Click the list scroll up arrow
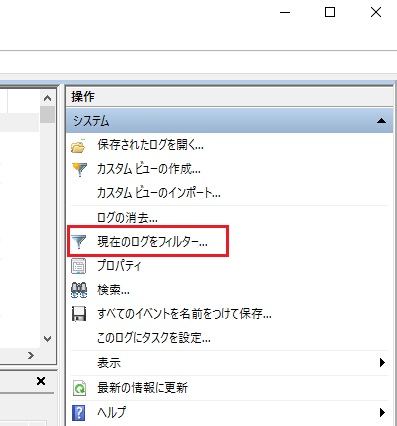The height and width of the screenshot is (426, 397). coord(47,98)
